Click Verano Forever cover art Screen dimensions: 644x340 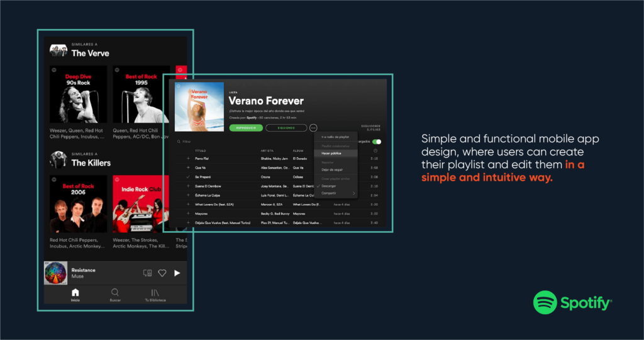click(x=199, y=106)
